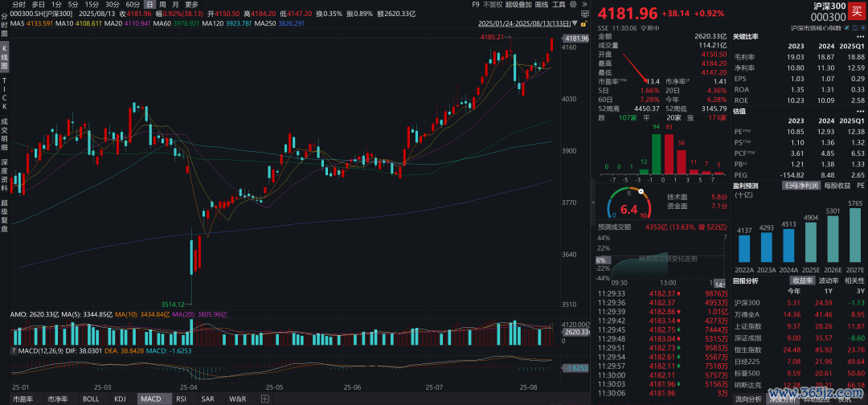Screen dimensions: 868x405
Task: Open the 不复权 adjustment dropdown
Action: [493, 4]
